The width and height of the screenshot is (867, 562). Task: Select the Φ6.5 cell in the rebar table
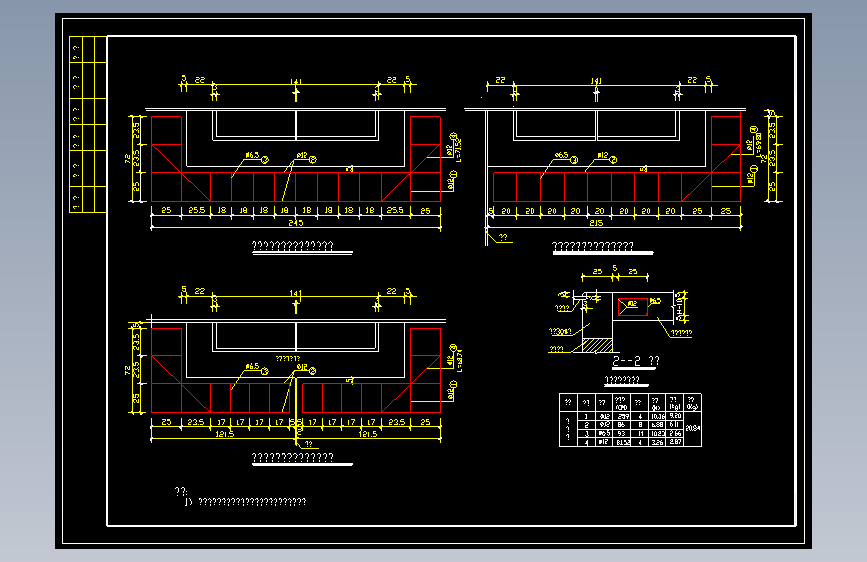coord(604,434)
